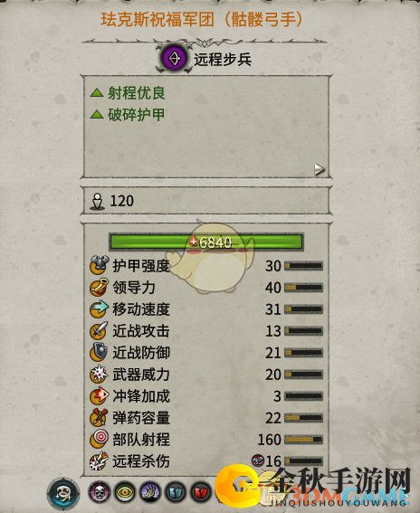Click the unit title 珐克斯祝福军团
Screen dimensions: 420x513
coord(157,20)
